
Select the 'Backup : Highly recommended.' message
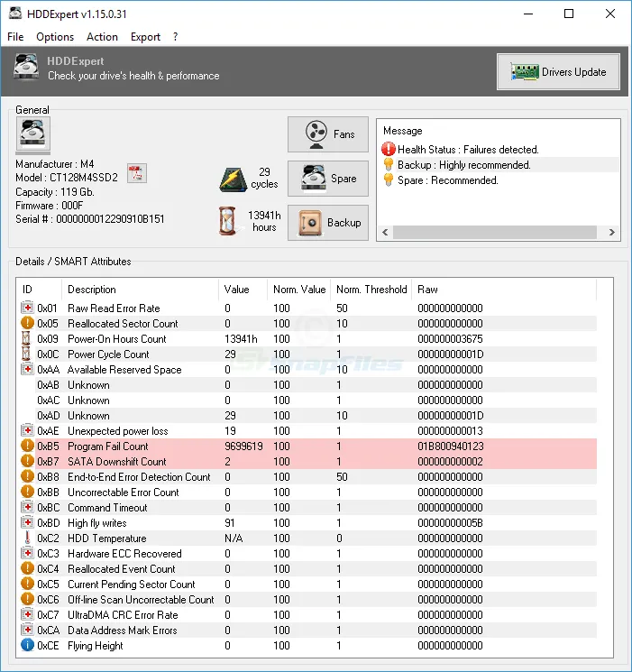coord(464,165)
